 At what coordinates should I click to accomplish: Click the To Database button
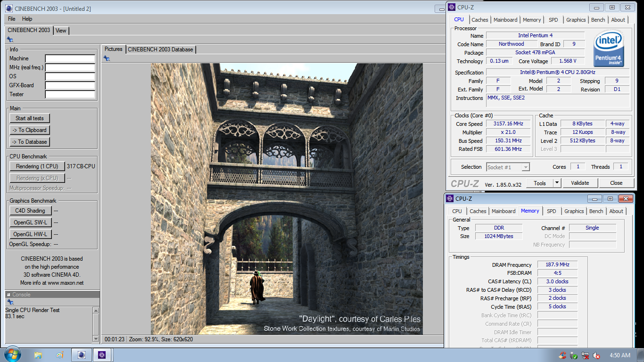tap(30, 142)
